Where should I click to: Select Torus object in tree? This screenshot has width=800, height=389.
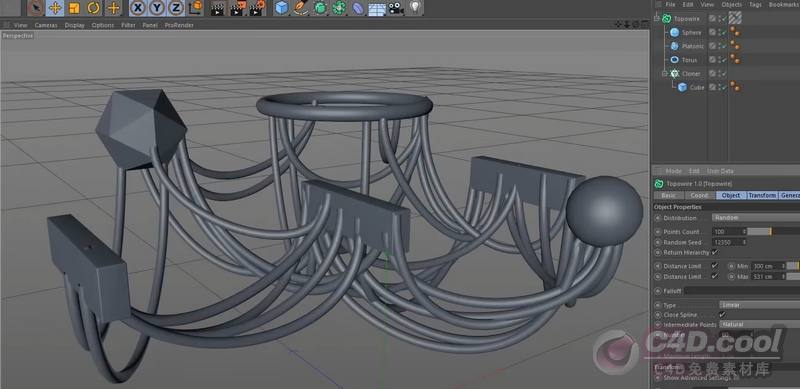pos(689,60)
